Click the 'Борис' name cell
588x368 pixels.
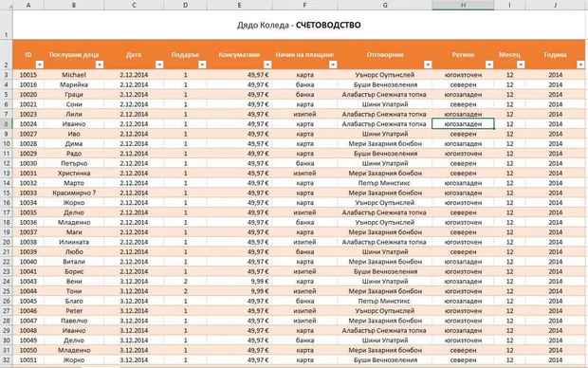[x=74, y=271]
